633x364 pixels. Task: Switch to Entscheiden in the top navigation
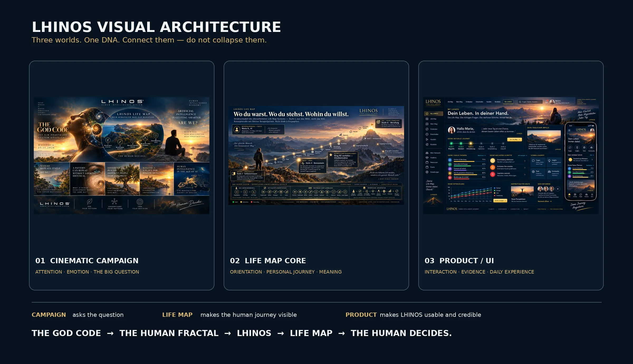479,102
